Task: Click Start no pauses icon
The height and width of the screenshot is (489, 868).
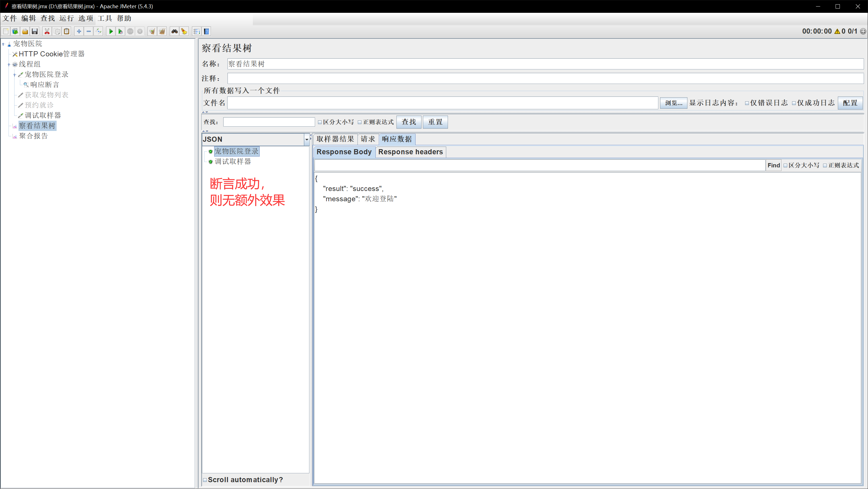Action: 120,31
